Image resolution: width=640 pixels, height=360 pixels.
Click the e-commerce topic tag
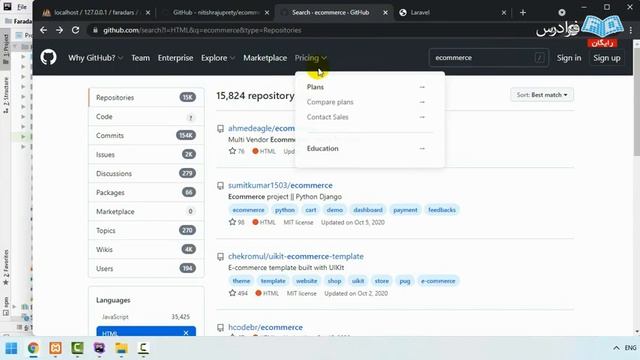(438, 281)
